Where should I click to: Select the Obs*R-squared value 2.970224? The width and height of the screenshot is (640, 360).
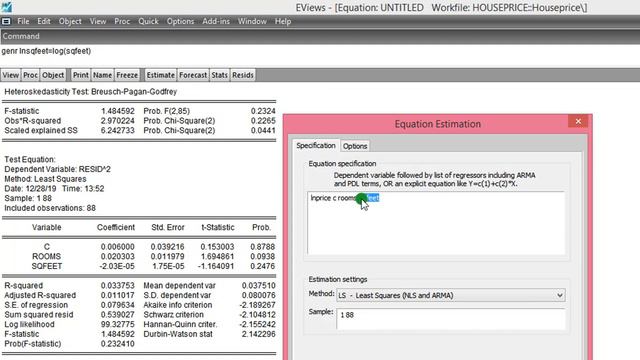118,121
